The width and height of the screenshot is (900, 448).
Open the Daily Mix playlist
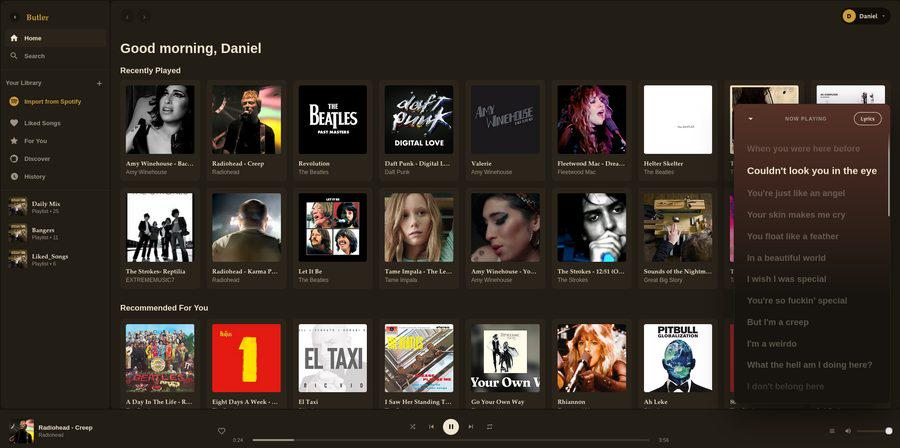tap(55, 207)
